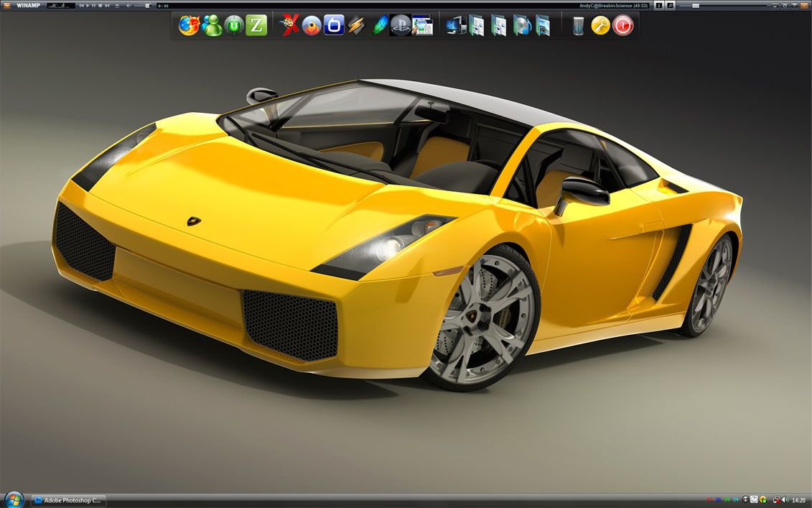Minimize the Winamp toolbar player
Screen dimensions: 812x508
coord(775,6)
